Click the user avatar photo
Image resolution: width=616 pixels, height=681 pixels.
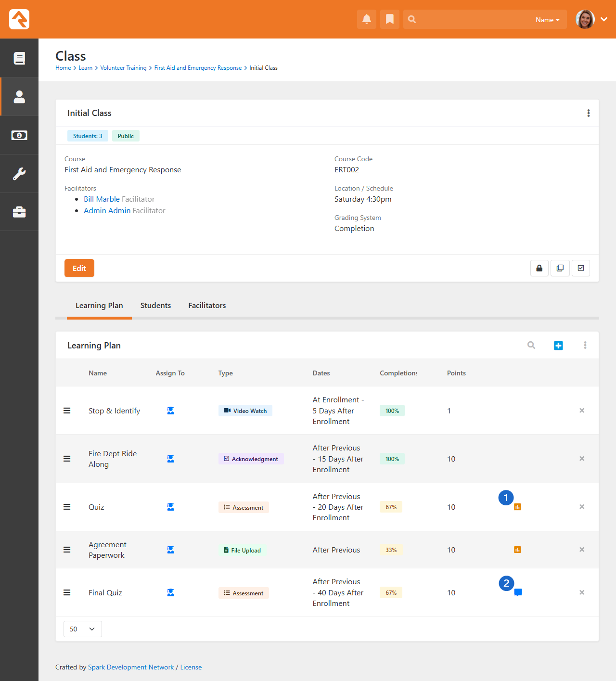(x=585, y=19)
